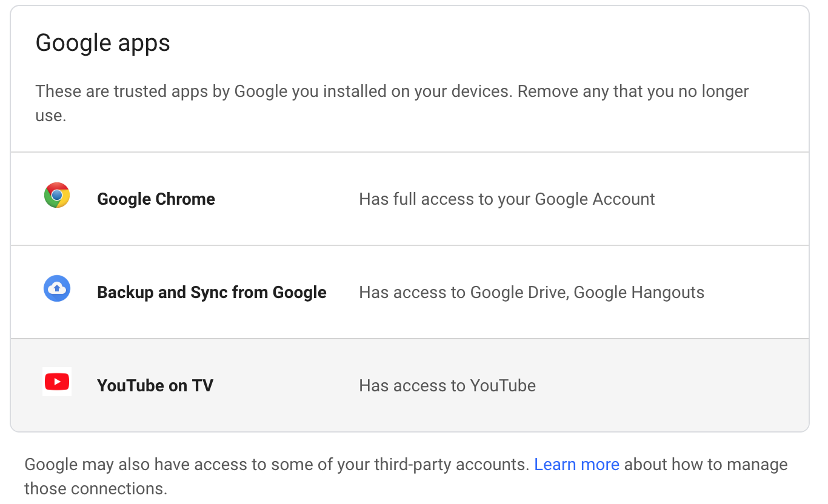Image resolution: width=828 pixels, height=504 pixels.
Task: Click the Google apps heading
Action: [103, 44]
